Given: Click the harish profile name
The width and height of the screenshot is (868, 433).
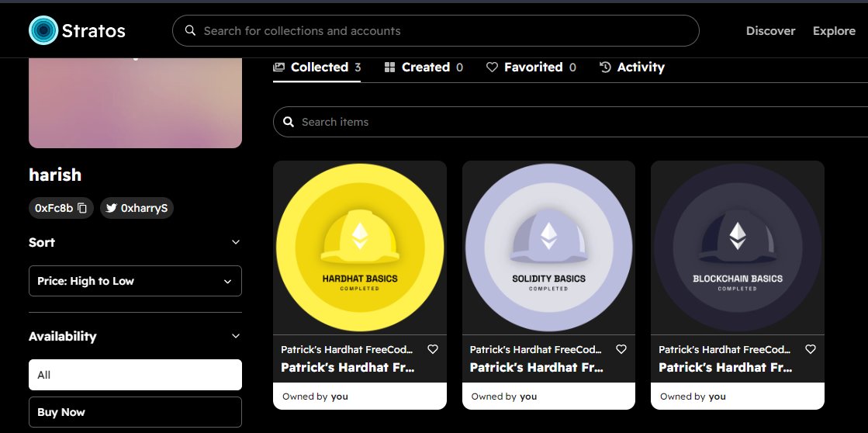Looking at the screenshot, I should [55, 175].
